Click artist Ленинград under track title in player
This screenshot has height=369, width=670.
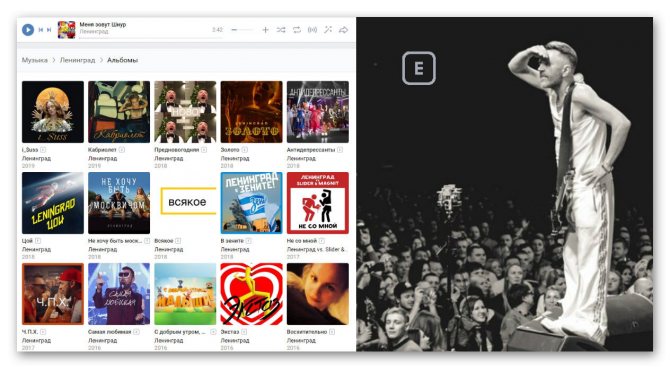[x=94, y=32]
